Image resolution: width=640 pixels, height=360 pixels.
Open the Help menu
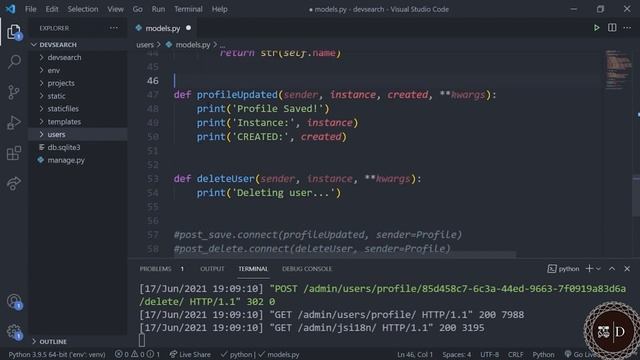(219, 9)
